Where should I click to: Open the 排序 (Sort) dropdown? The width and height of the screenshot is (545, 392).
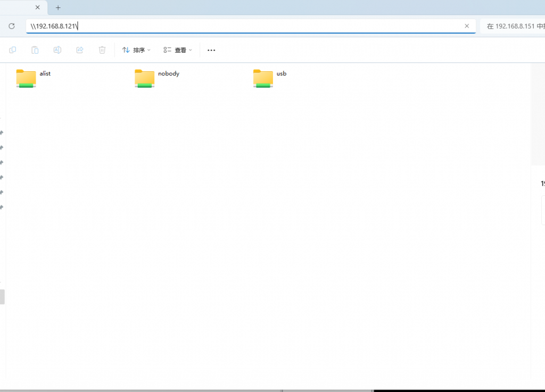(x=136, y=49)
